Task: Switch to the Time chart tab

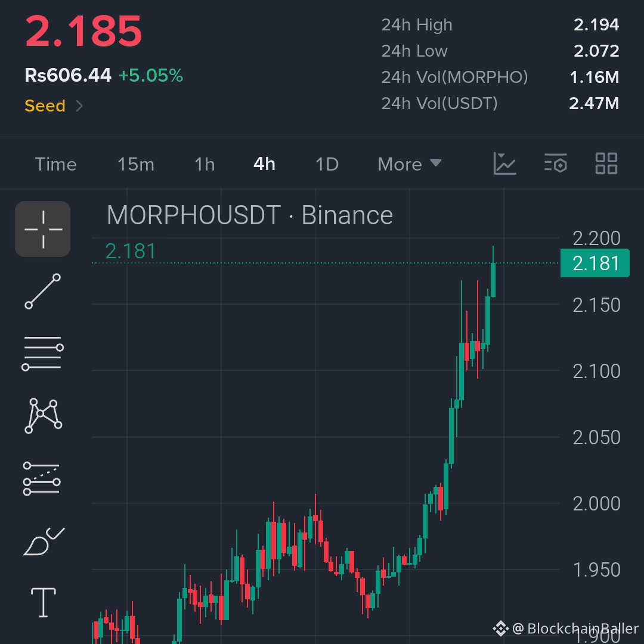Action: (56, 165)
